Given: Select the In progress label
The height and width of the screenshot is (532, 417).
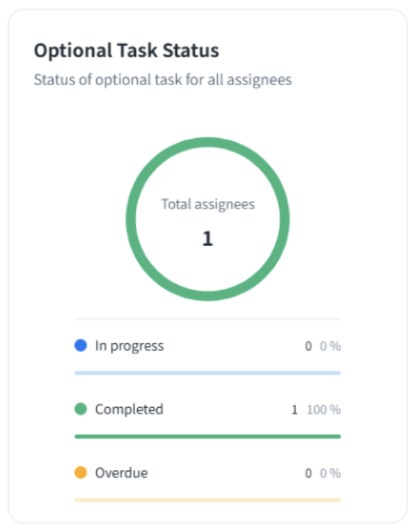Looking at the screenshot, I should 129,346.
